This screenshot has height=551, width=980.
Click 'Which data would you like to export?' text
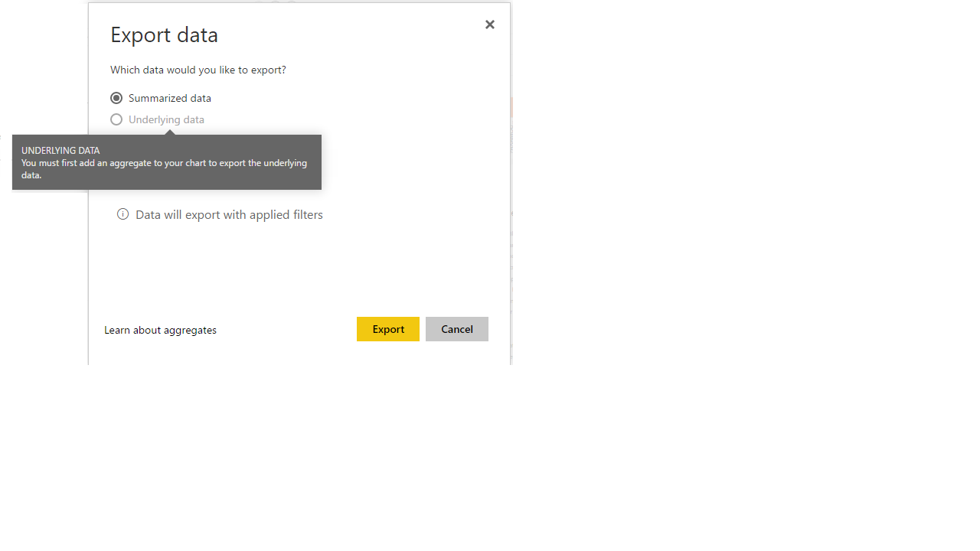[x=198, y=70]
